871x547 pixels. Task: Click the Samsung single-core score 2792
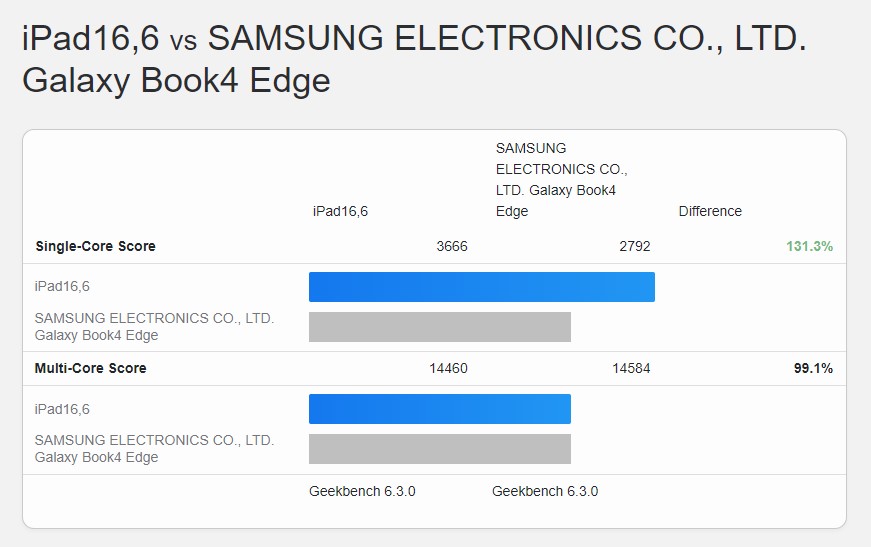[x=634, y=246]
